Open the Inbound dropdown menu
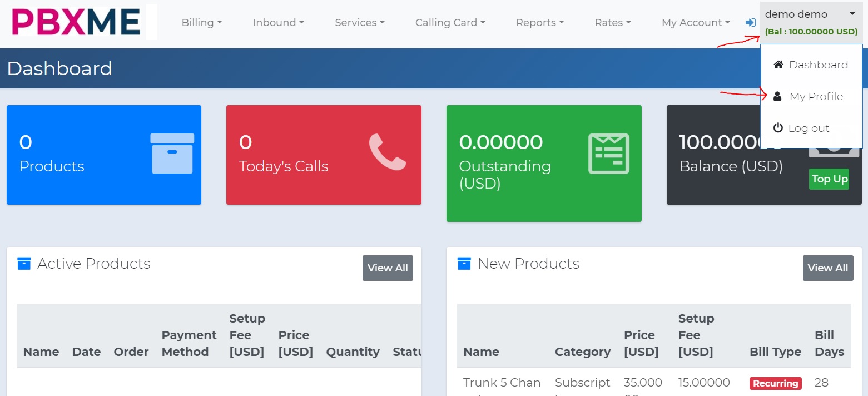868x396 pixels. [278, 23]
